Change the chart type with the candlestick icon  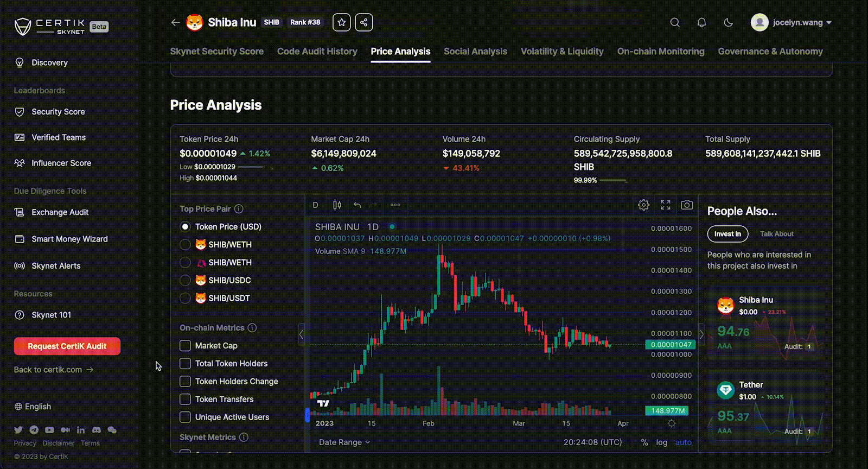click(x=337, y=205)
